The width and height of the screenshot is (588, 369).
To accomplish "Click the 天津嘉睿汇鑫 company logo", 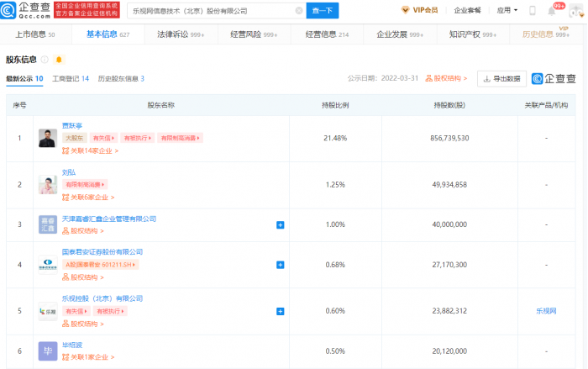I will pyautogui.click(x=48, y=224).
